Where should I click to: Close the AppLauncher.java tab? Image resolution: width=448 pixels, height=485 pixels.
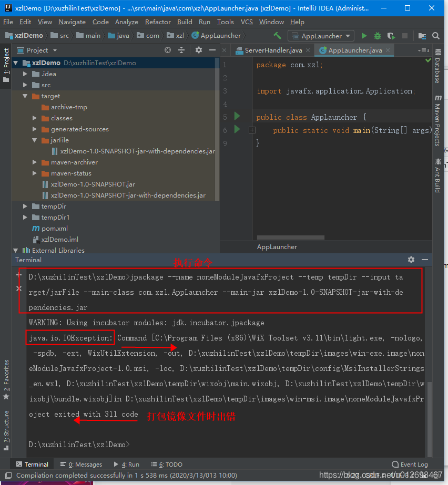[x=388, y=50]
